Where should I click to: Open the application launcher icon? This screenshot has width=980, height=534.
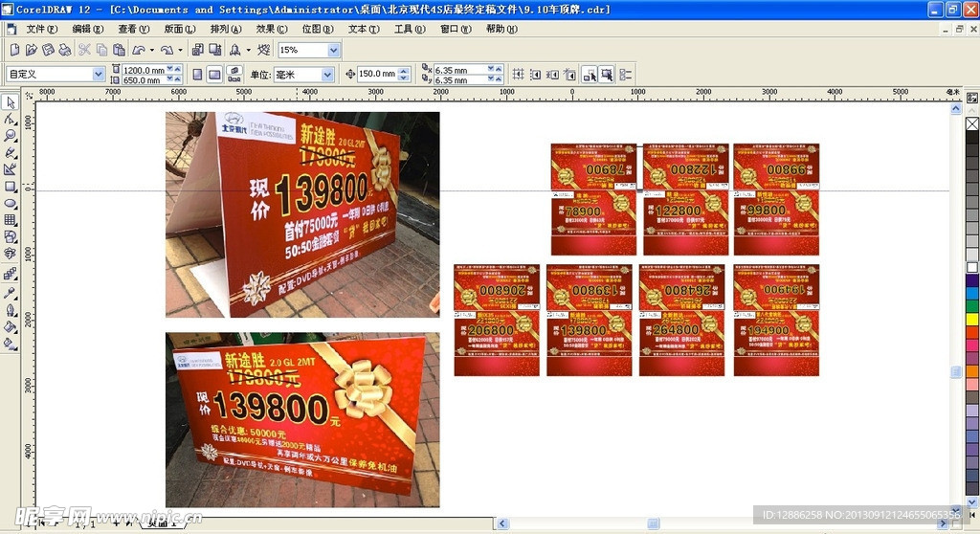click(x=235, y=50)
